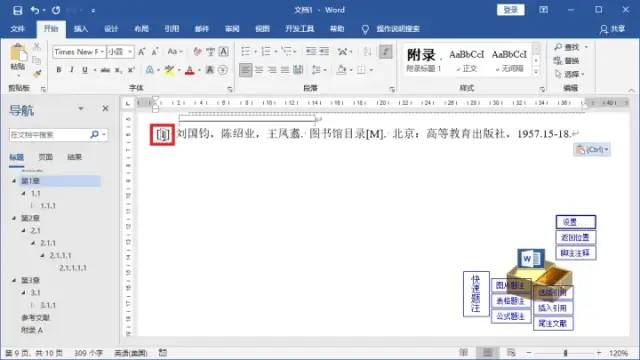The width and height of the screenshot is (640, 360).
Task: Click the navigation search input field
Action: pyautogui.click(x=49, y=135)
